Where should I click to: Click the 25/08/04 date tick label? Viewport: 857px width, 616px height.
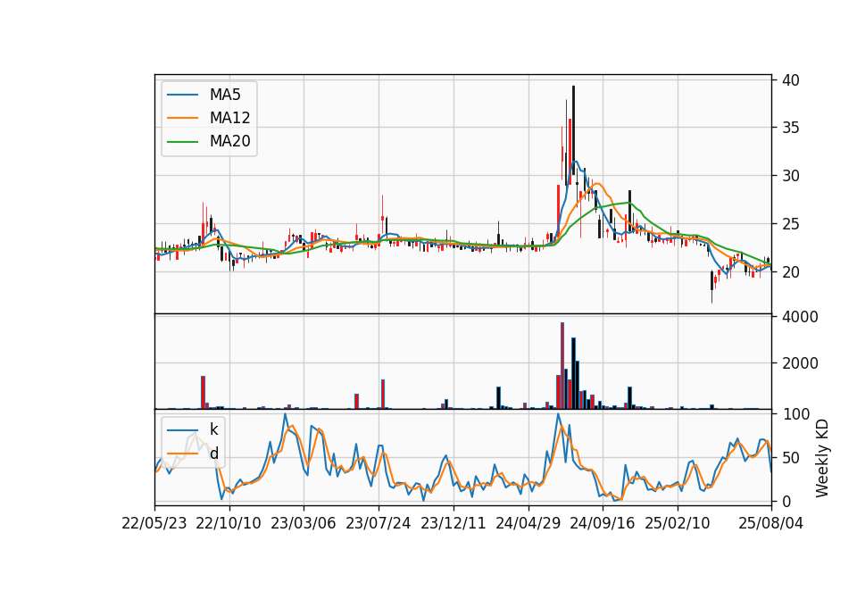(771, 523)
